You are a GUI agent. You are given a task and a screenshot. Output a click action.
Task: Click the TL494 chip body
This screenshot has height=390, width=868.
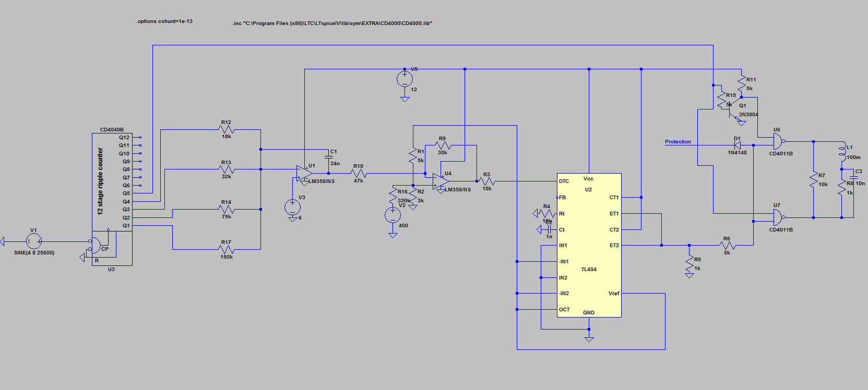click(x=589, y=245)
